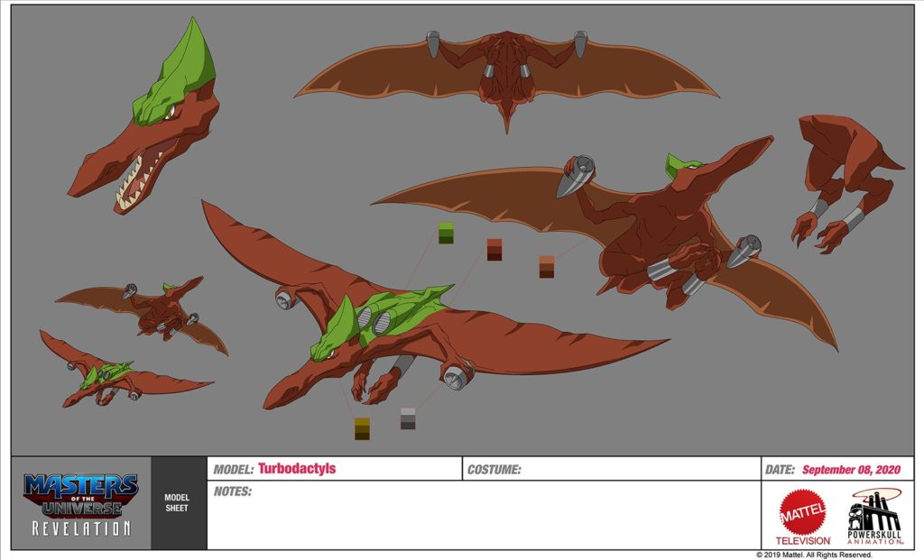This screenshot has width=924, height=560.
Task: Pick the dark red body color swatch
Action: click(x=494, y=249)
